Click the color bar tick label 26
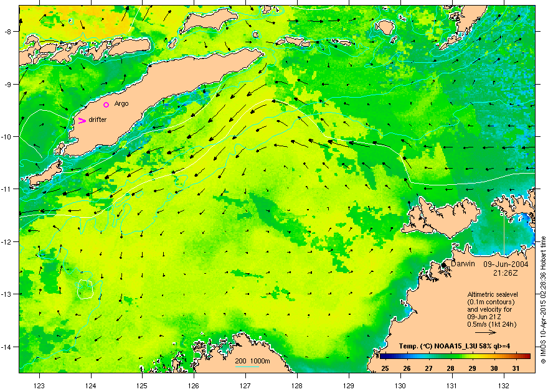This screenshot has width=548, height=392. [x=407, y=368]
